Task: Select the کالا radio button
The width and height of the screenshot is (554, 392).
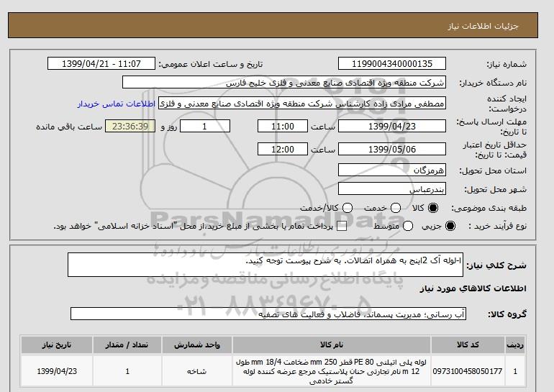Action: (x=433, y=208)
